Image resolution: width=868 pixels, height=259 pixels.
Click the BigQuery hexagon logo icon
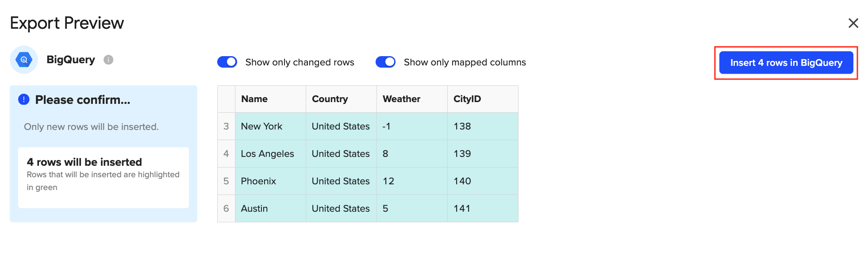(24, 60)
